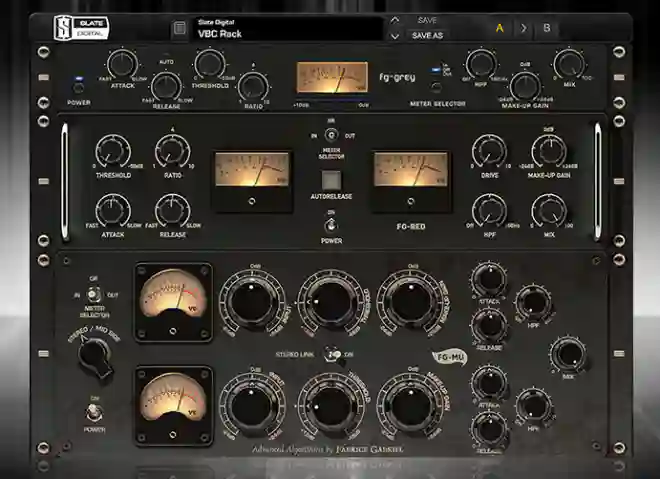The width and height of the screenshot is (660, 479).
Task: Click the FG-Grey Mix knob
Action: coord(569,64)
